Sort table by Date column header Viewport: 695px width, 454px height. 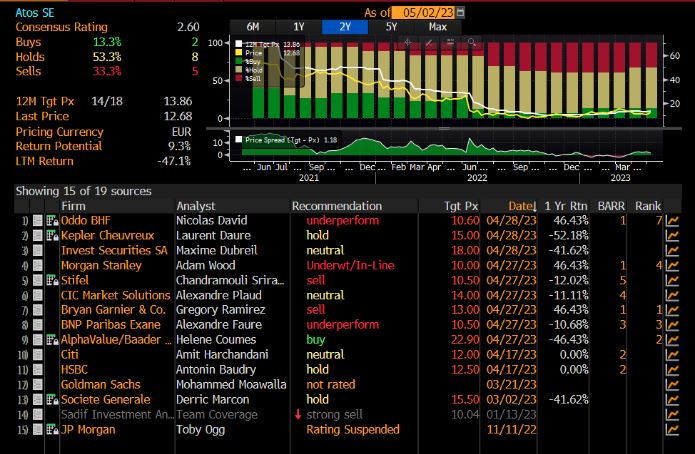(522, 206)
